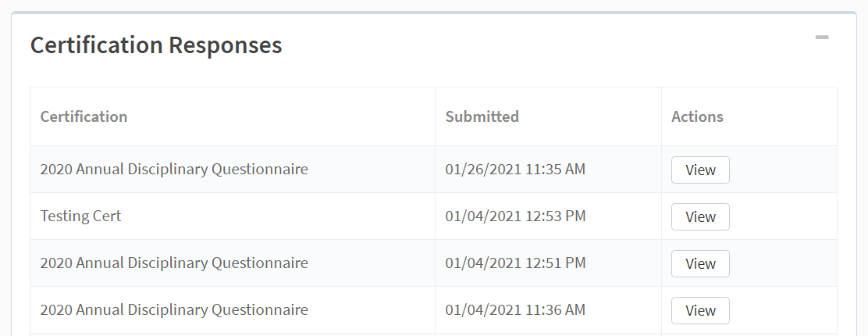Select the first 2020 Annual Disciplinary Questionnaire row
868x336 pixels.
[433, 169]
